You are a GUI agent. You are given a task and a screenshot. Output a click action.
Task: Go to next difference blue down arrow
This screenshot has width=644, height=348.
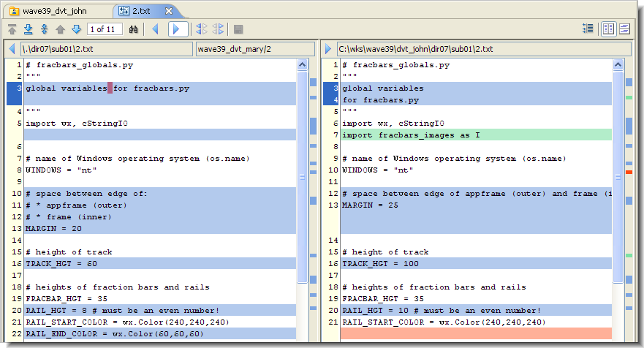coord(75,29)
